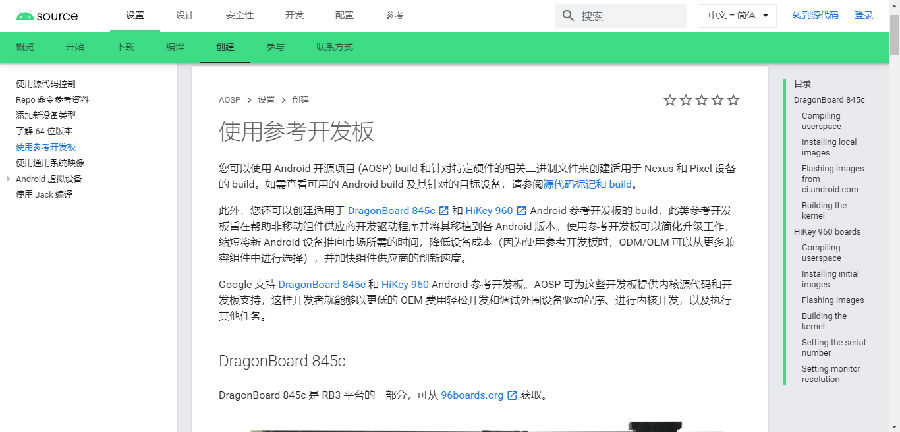Open 使用参考开发板 in the sidebar
The image size is (900, 432).
[46, 147]
